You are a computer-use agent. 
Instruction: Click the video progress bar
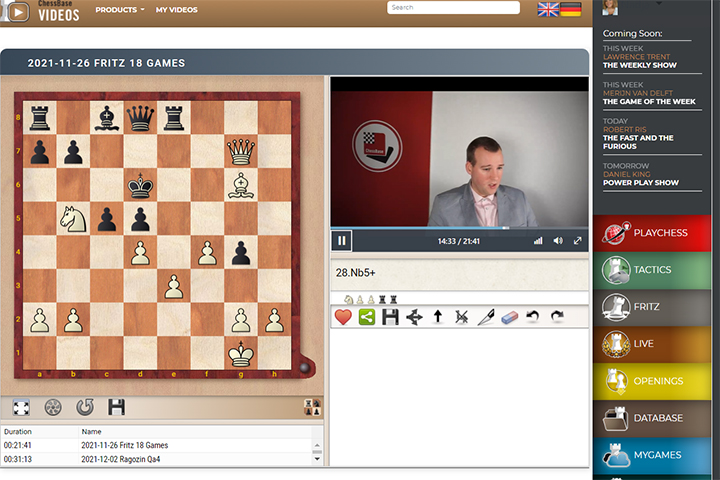459,228
